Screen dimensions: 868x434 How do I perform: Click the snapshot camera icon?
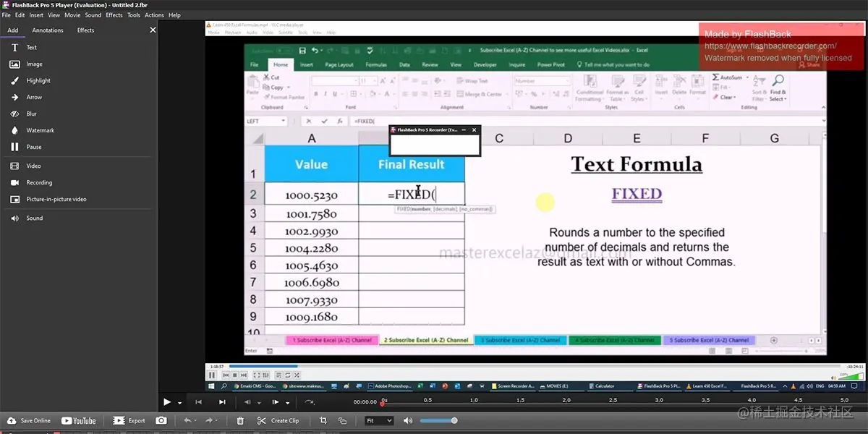161,420
